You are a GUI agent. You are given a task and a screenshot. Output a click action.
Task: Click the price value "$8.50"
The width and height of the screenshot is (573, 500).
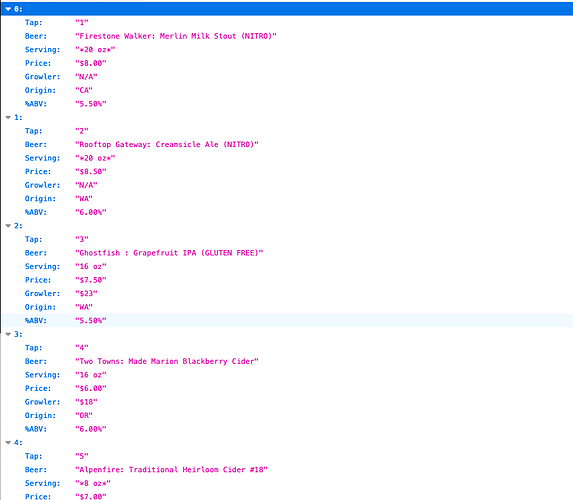pyautogui.click(x=91, y=171)
